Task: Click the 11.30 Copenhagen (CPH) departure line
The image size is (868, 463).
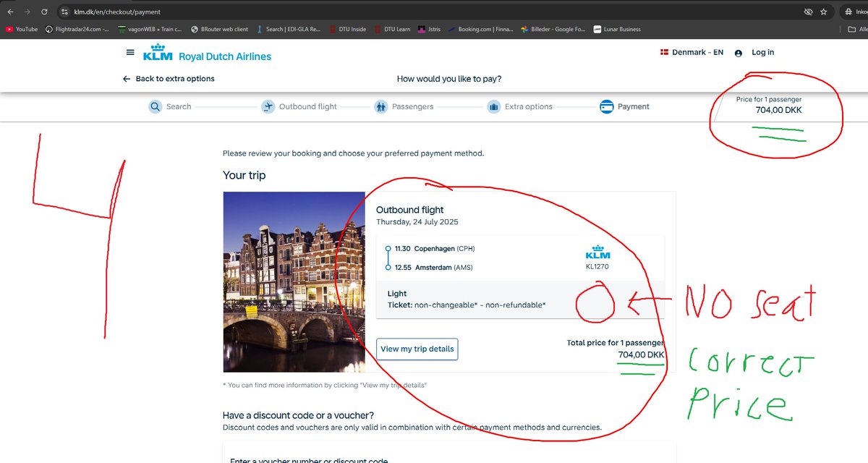Action: coord(435,248)
